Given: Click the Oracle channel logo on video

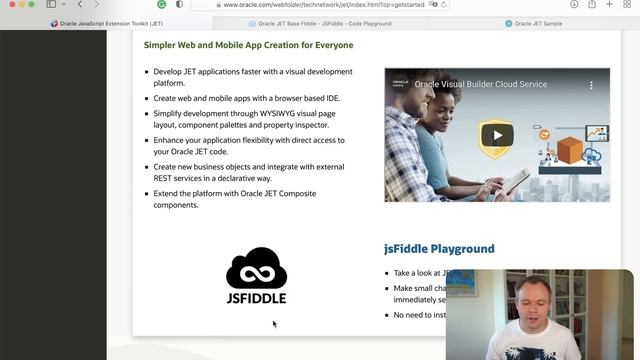Looking at the screenshot, I should tap(400, 84).
